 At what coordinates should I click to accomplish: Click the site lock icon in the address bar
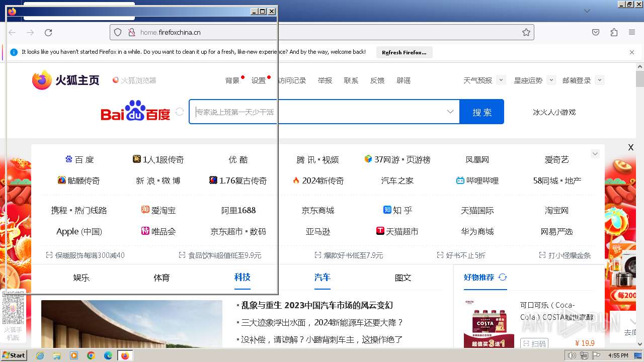pyautogui.click(x=131, y=32)
